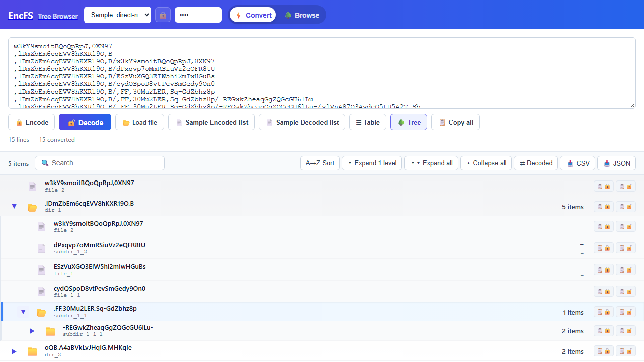Switch output to Tree view

409,122
